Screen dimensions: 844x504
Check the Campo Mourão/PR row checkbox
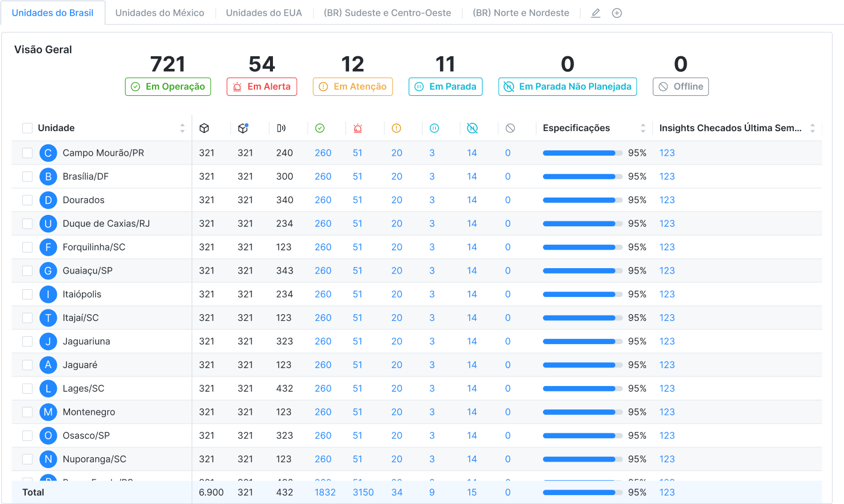[x=28, y=153]
